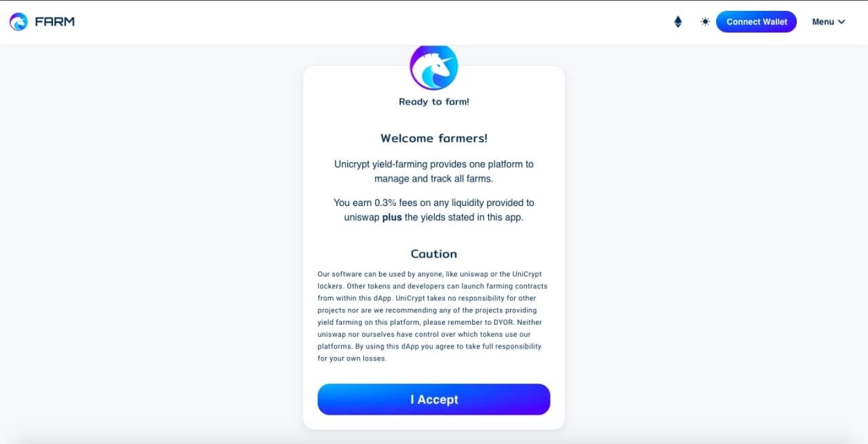Click the 'Caution' heading
The image size is (868, 444).
[x=434, y=254]
